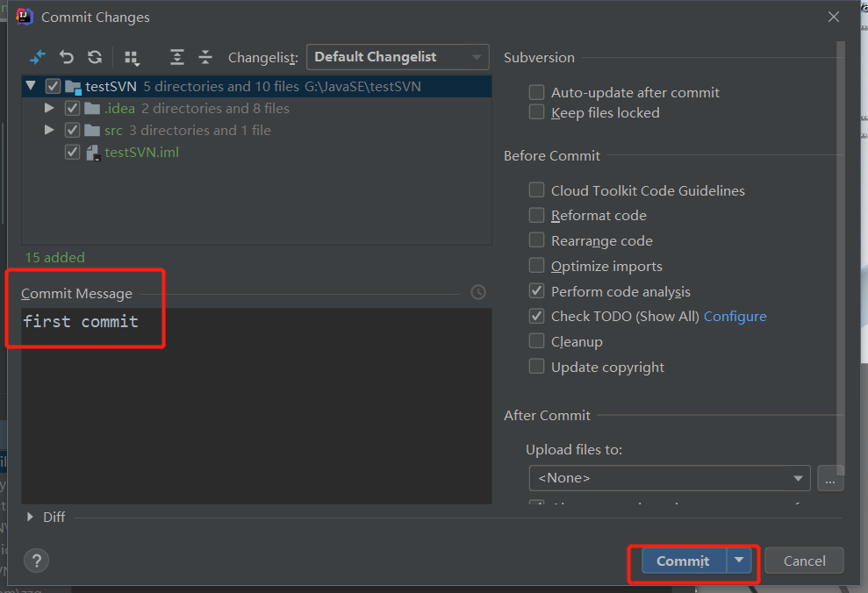
Task: Open the Commit button dropdown arrow
Action: coord(739,561)
